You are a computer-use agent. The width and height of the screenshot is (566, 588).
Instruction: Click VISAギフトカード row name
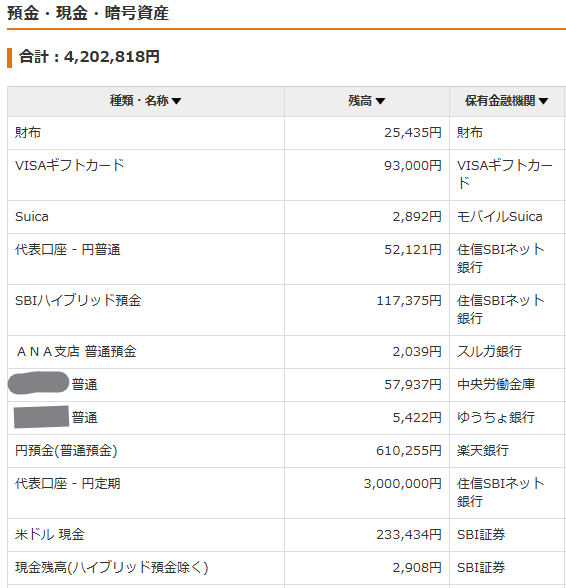tap(69, 165)
